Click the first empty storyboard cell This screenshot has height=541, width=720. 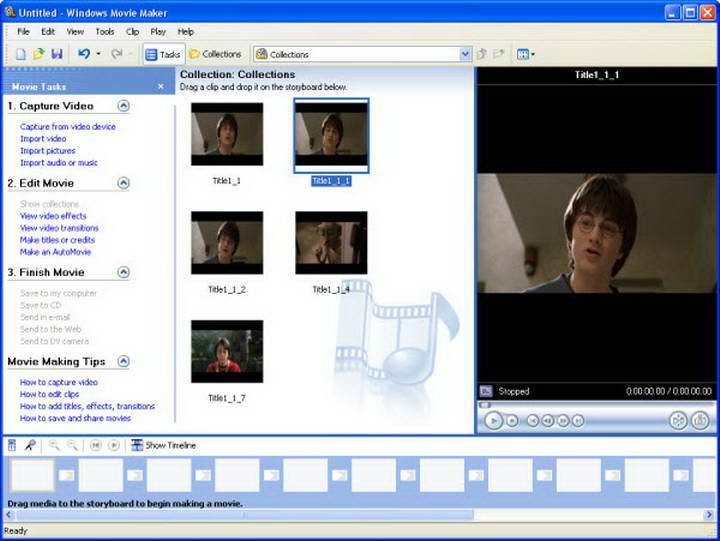point(32,475)
